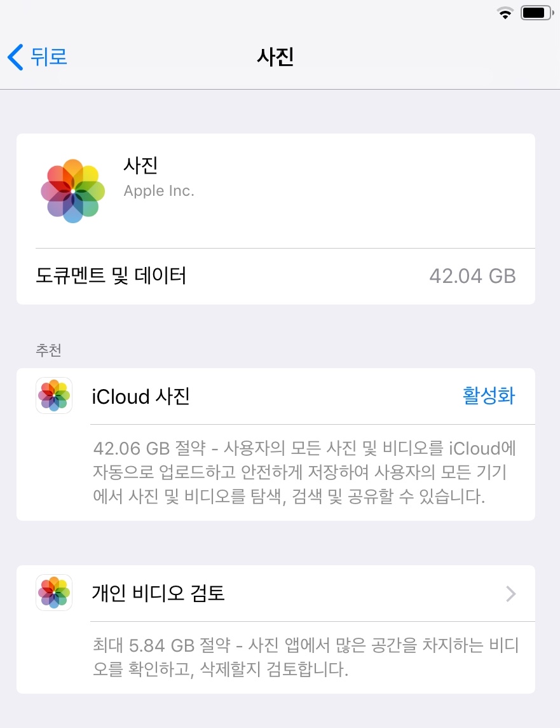Open the '개인 비디오 검토' row label

tap(158, 594)
